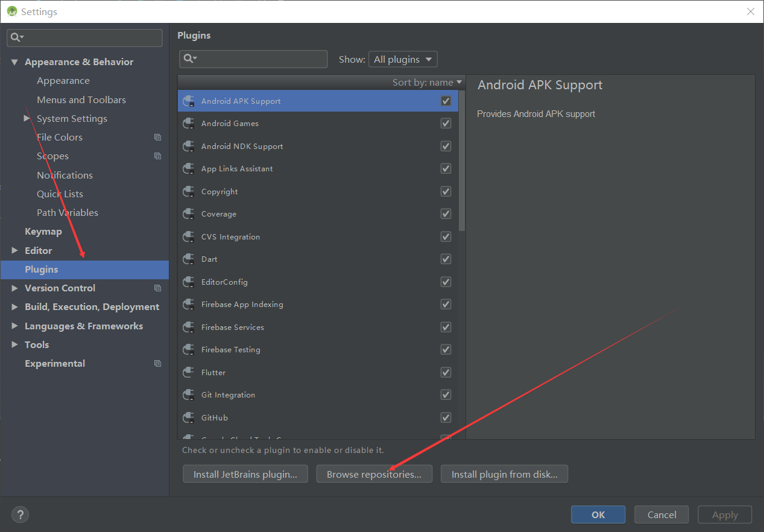Expand the System Settings node
Image resolution: width=764 pixels, height=532 pixels.
point(27,118)
